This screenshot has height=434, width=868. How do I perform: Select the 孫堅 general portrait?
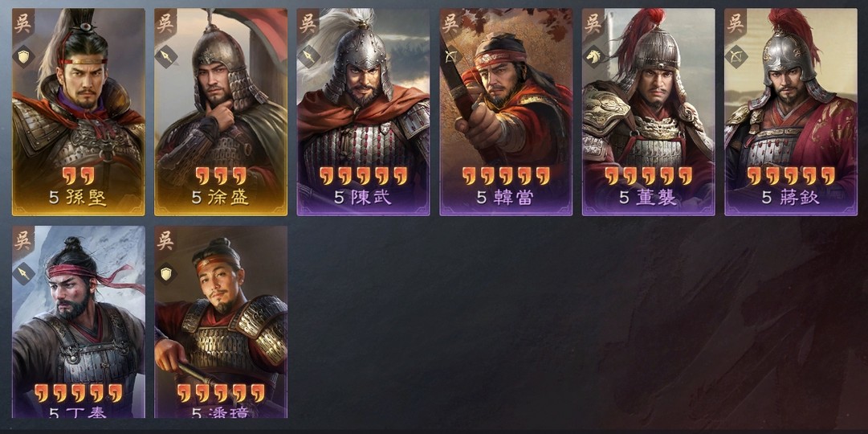(78, 112)
